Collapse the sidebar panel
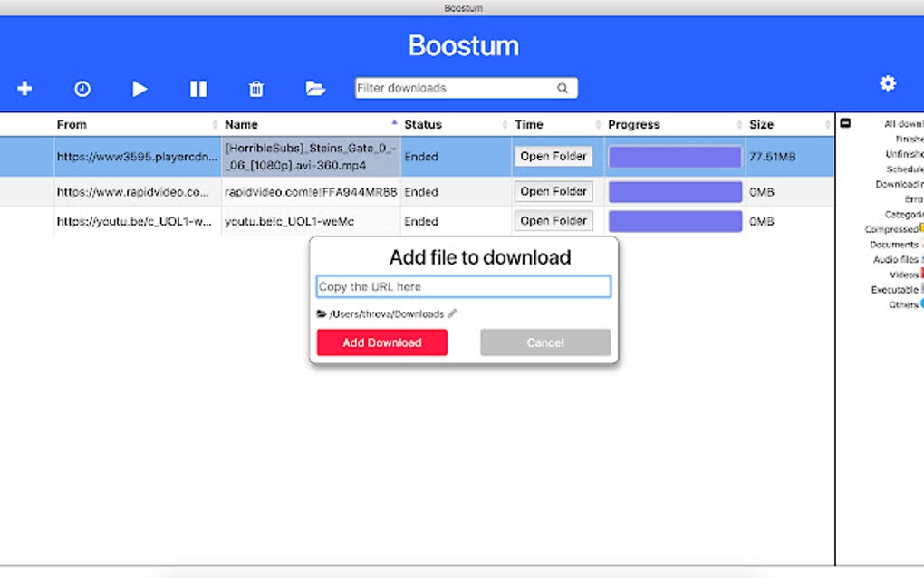The image size is (924, 578). point(845,124)
